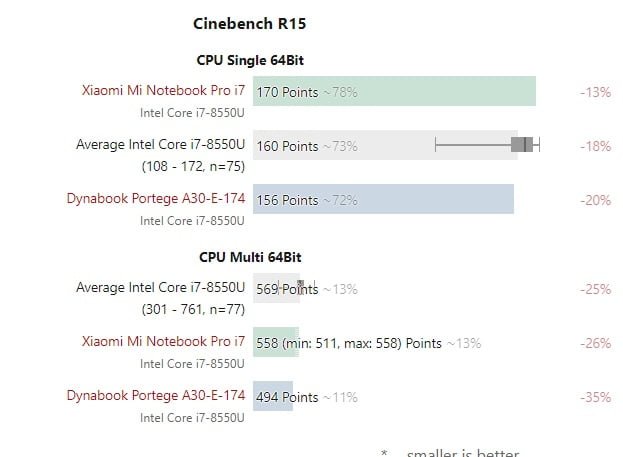Click the 558 Points min/max bar
Viewport: 623px width, 457px height.
pyautogui.click(x=276, y=342)
